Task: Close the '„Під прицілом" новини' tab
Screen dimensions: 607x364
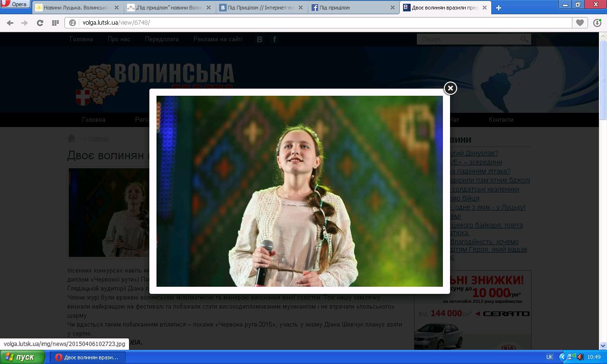Action: (210, 8)
